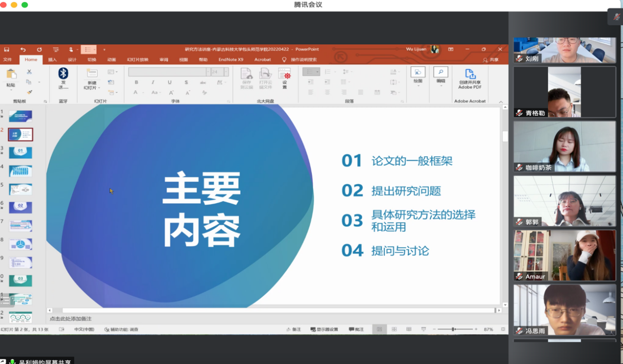Click the Undo arrow icon
Image resolution: width=623 pixels, height=364 pixels.
(23, 49)
